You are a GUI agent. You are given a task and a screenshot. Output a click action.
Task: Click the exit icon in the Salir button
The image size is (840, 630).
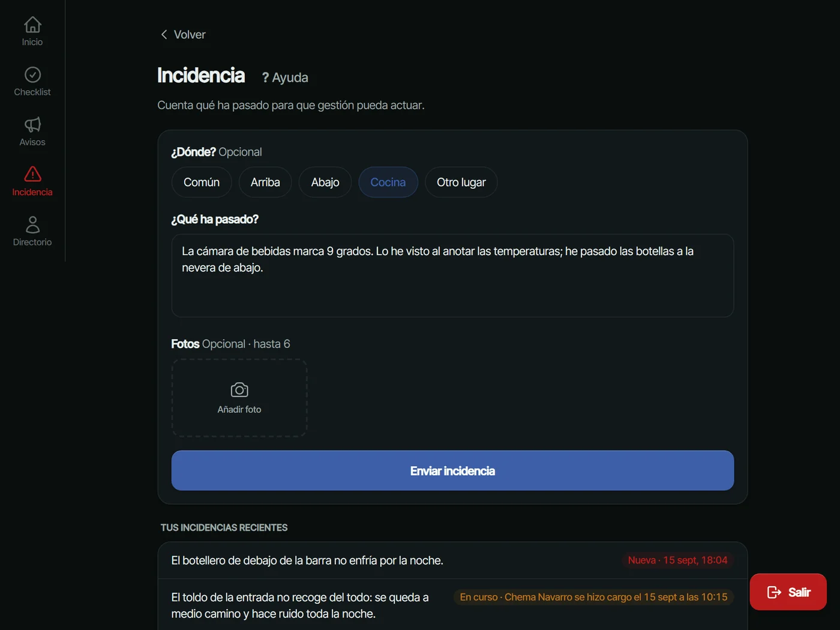(x=774, y=592)
